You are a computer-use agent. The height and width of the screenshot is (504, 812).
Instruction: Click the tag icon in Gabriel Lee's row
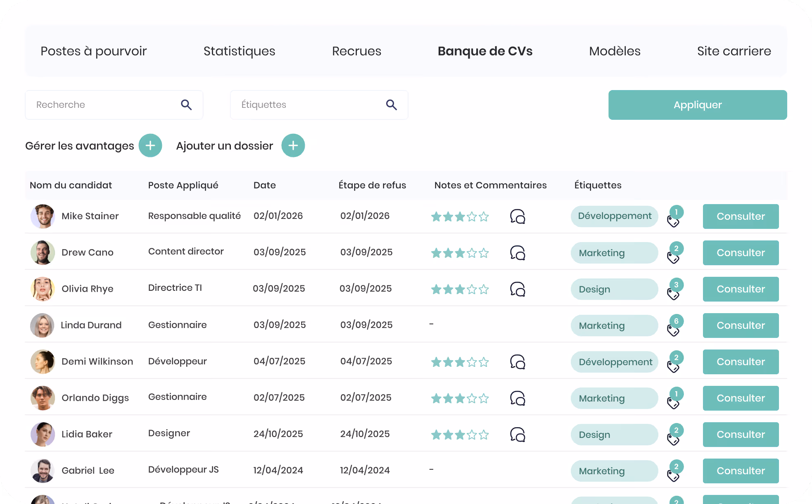pyautogui.click(x=673, y=476)
